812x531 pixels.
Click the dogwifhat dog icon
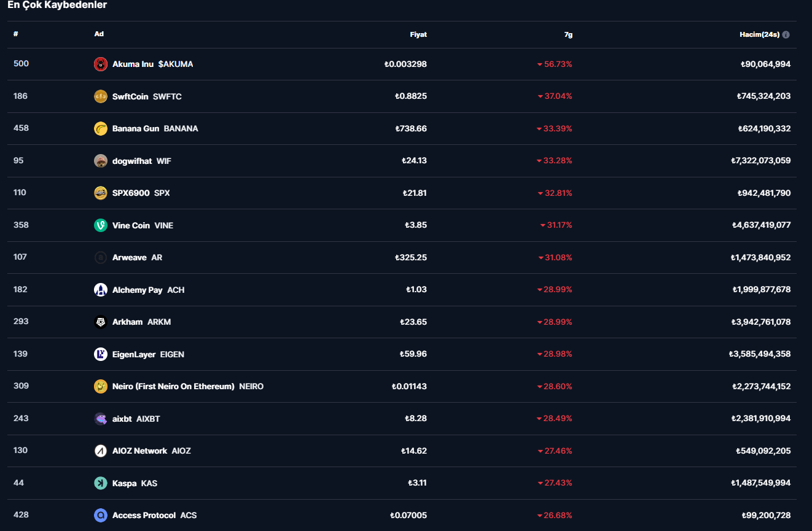click(101, 161)
